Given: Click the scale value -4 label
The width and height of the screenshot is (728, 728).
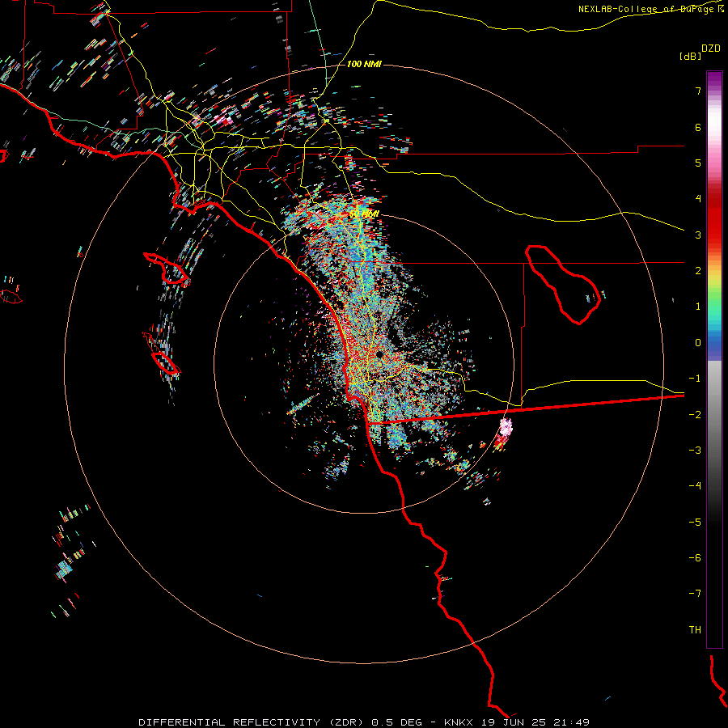Looking at the screenshot, I should 695,485.
